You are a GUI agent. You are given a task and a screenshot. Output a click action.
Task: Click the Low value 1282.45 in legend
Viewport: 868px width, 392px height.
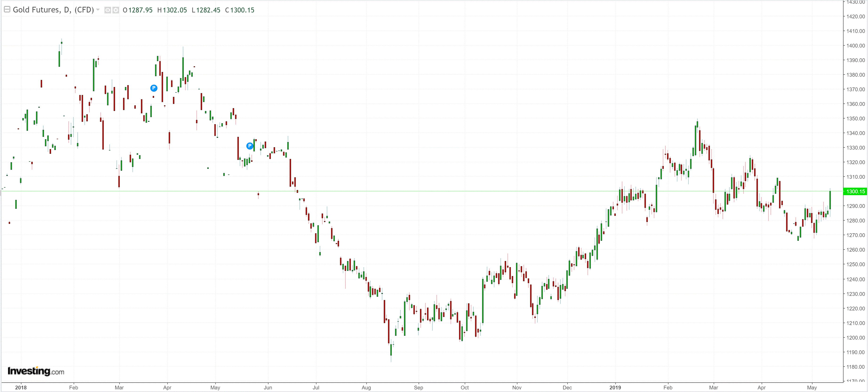(208, 10)
